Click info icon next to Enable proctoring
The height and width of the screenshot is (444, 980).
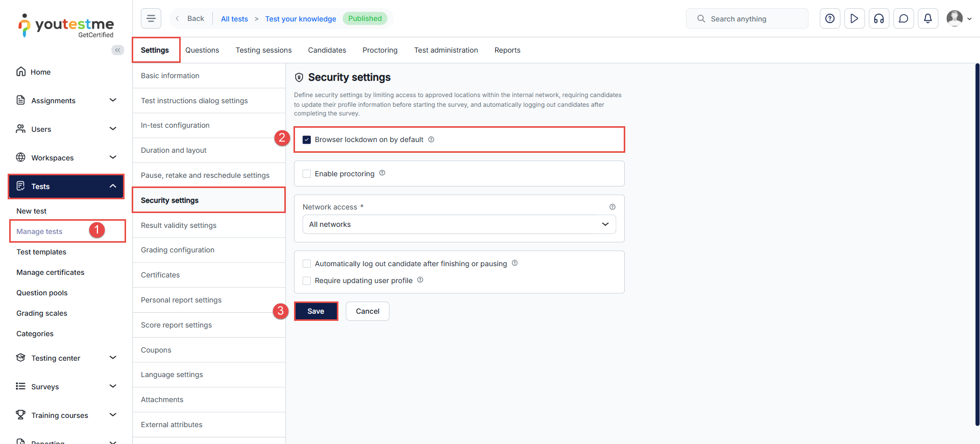point(382,173)
